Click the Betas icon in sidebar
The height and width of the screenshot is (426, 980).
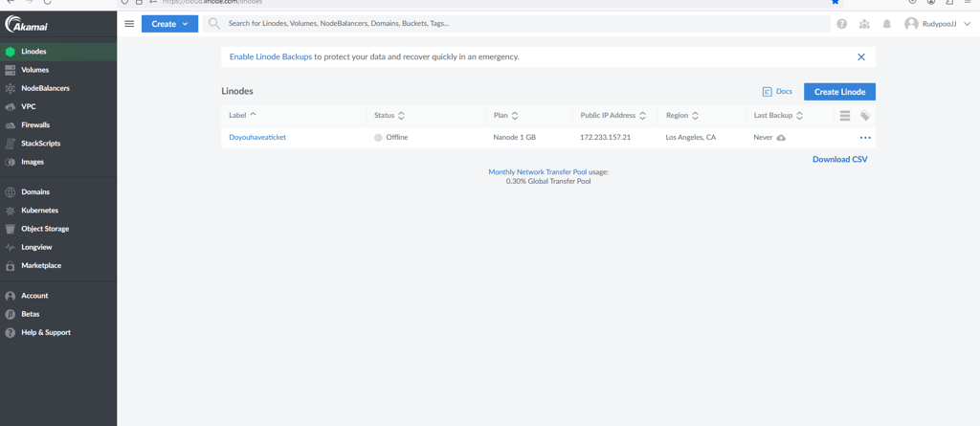10,314
